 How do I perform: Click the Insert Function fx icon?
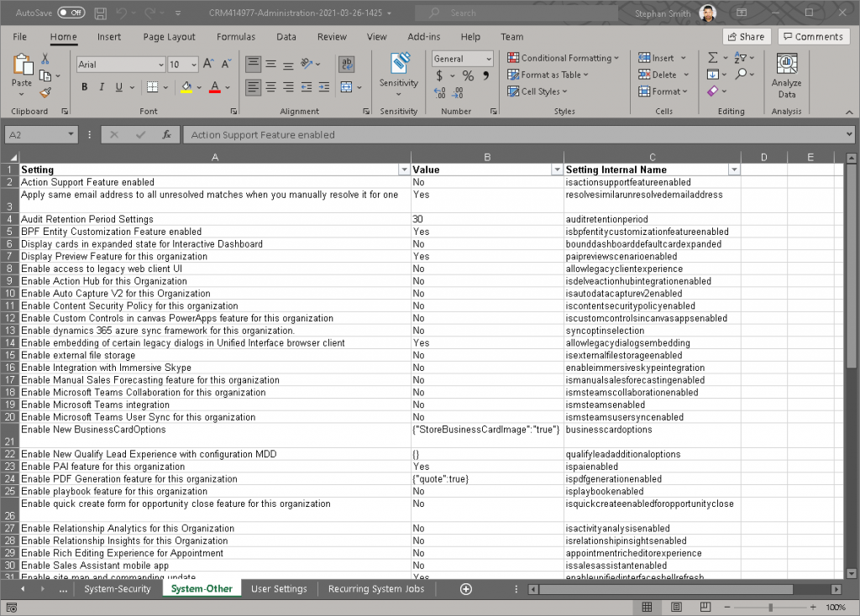[166, 134]
